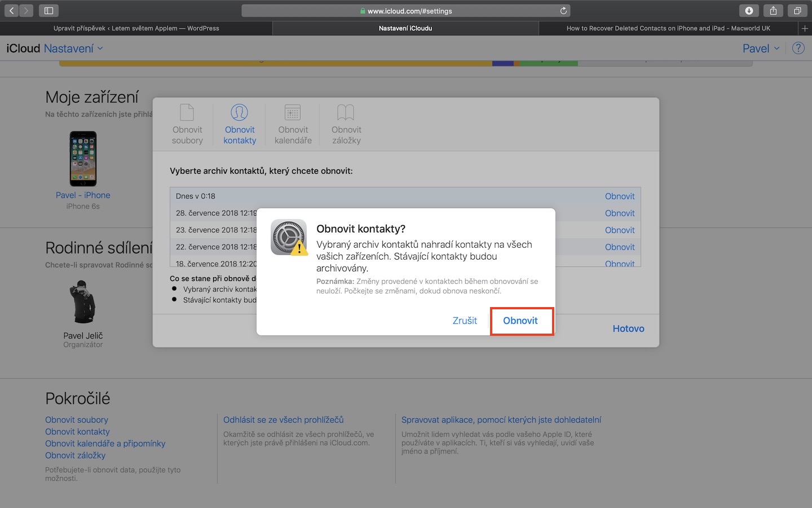Show all Safari tabs overview
This screenshot has width=812, height=508.
[x=797, y=11]
